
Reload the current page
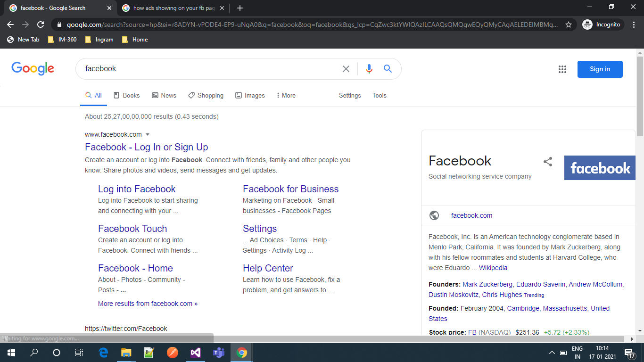click(41, 25)
